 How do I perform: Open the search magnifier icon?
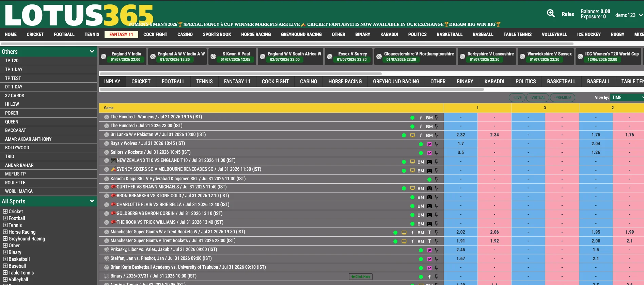(551, 13)
